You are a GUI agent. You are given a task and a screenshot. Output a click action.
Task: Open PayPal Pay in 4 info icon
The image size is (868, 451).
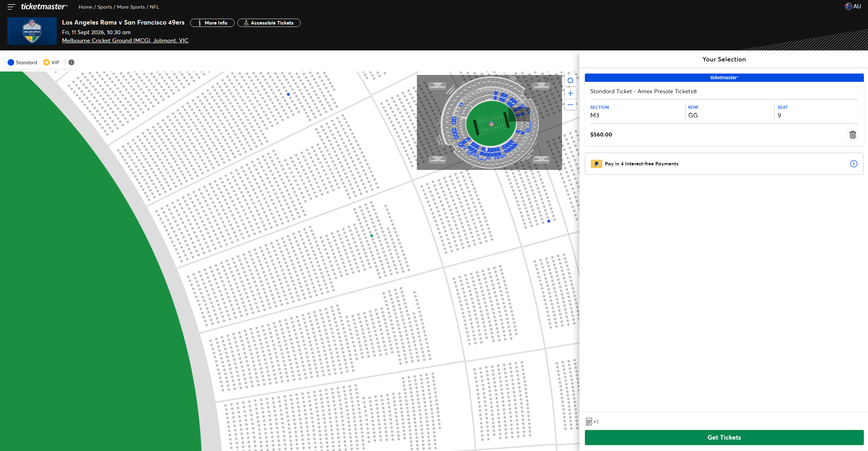(x=853, y=164)
